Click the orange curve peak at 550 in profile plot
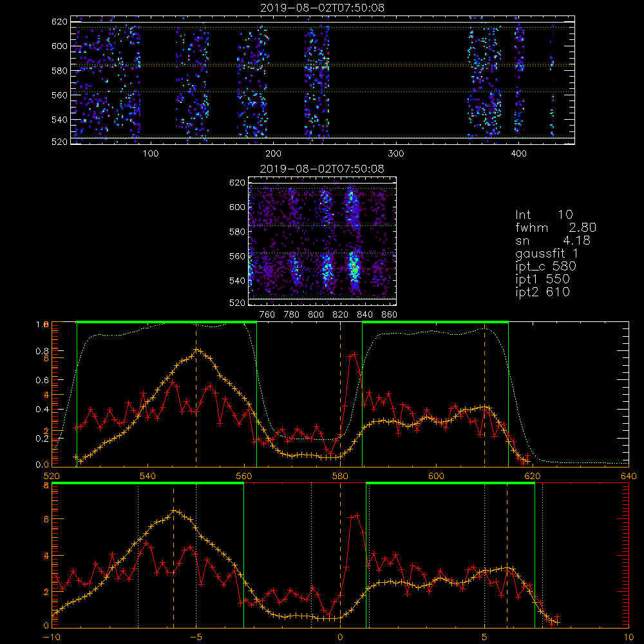This screenshot has height=644, width=644. (196, 350)
